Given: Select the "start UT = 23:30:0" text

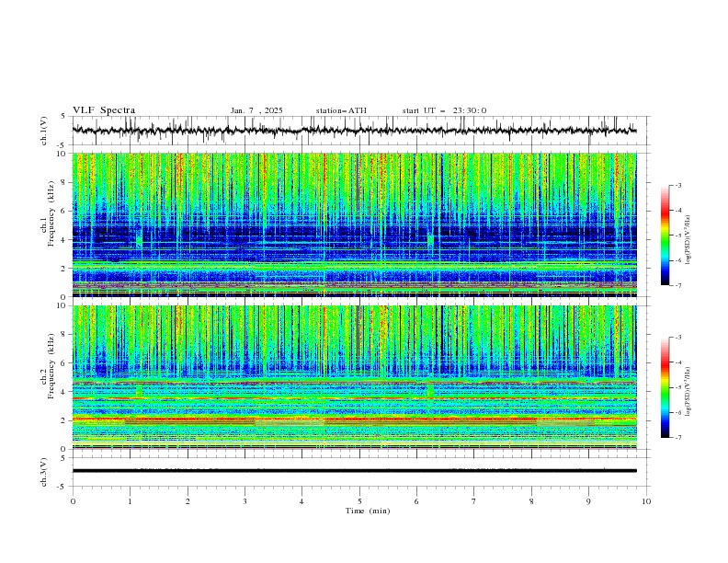Looking at the screenshot, I should click(x=444, y=110).
